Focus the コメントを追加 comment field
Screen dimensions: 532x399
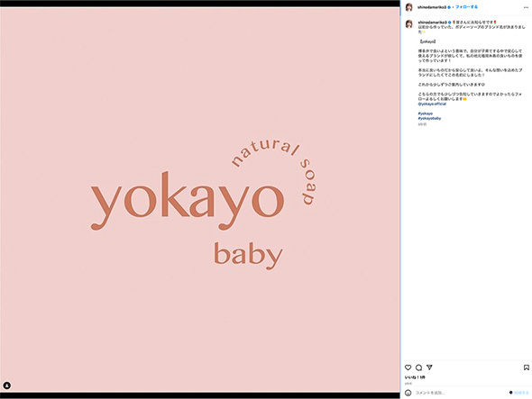click(x=460, y=393)
